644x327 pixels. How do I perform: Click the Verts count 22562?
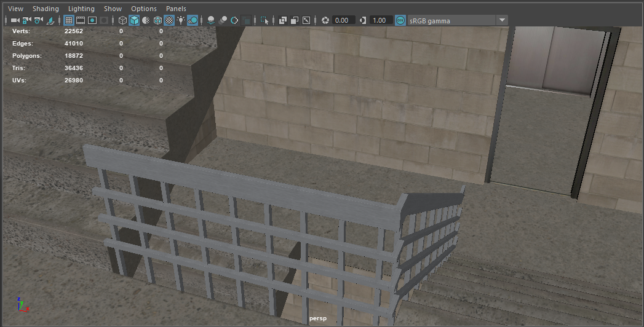pos(74,31)
